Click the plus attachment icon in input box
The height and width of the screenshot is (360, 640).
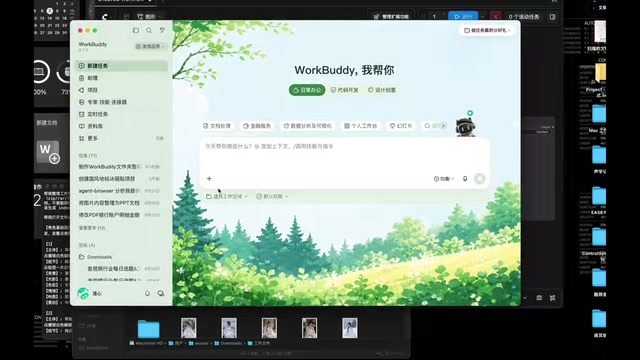click(x=209, y=178)
